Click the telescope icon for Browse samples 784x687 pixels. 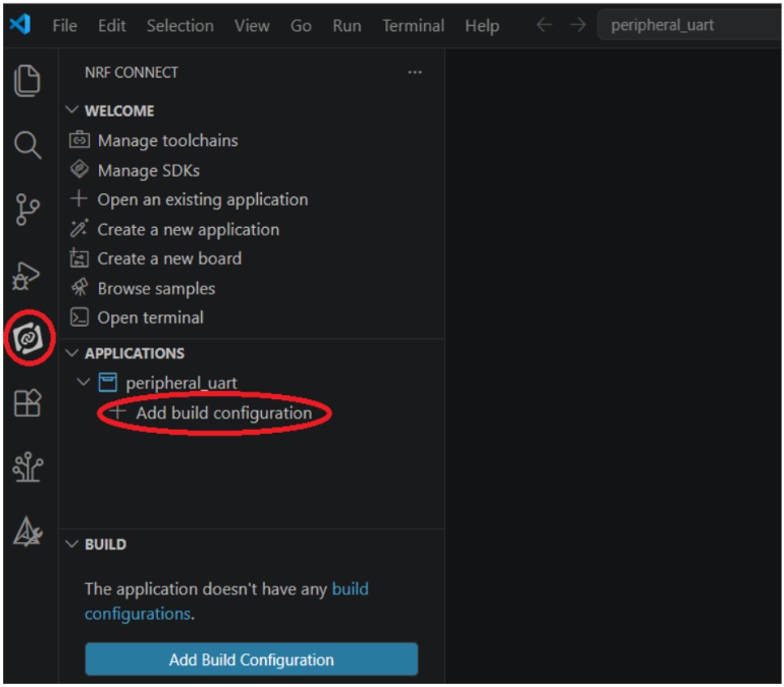point(79,288)
